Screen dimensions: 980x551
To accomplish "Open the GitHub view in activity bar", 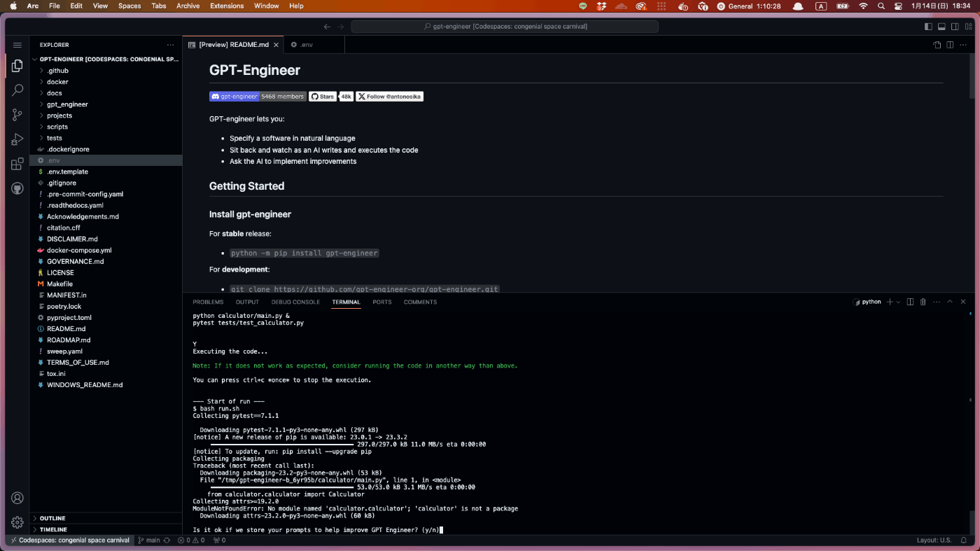I will click(17, 189).
